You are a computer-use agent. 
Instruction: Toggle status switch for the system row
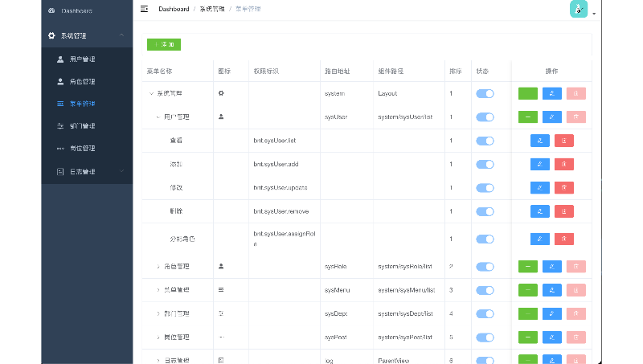(x=485, y=93)
